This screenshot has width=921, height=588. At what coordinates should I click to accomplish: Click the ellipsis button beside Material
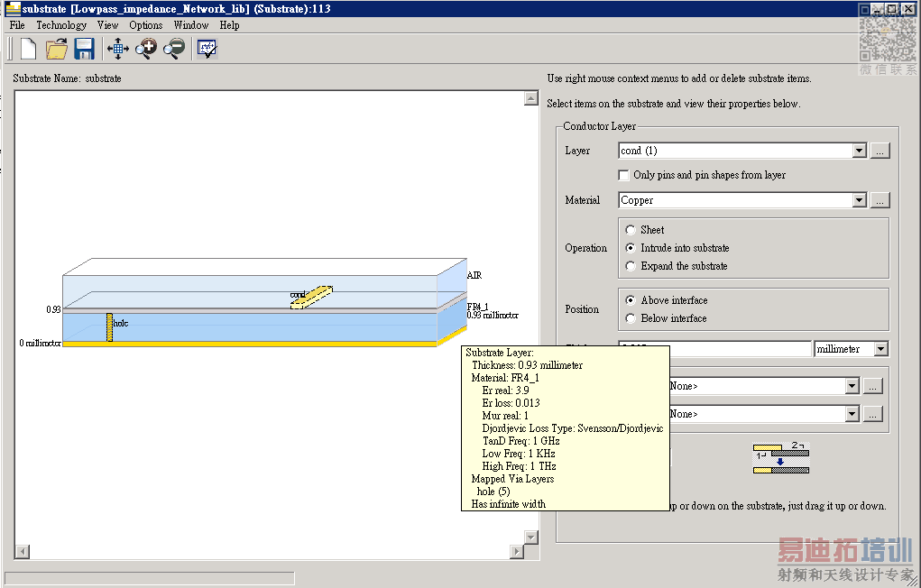(880, 200)
